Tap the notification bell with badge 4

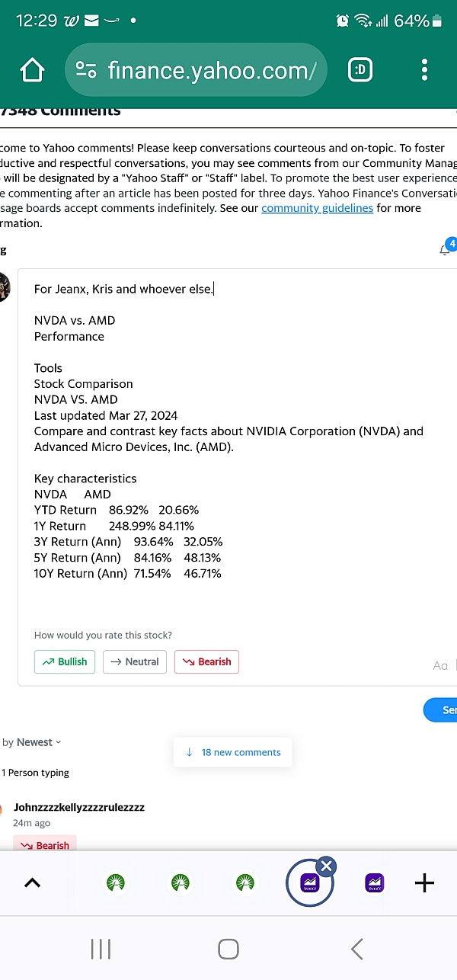[447, 247]
